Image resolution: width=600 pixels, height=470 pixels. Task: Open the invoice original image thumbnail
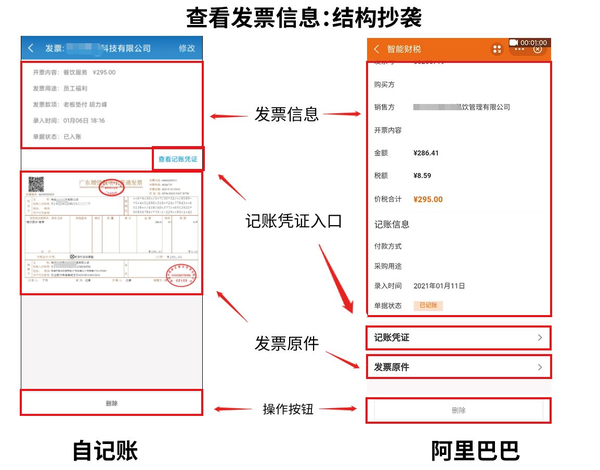[x=111, y=233]
